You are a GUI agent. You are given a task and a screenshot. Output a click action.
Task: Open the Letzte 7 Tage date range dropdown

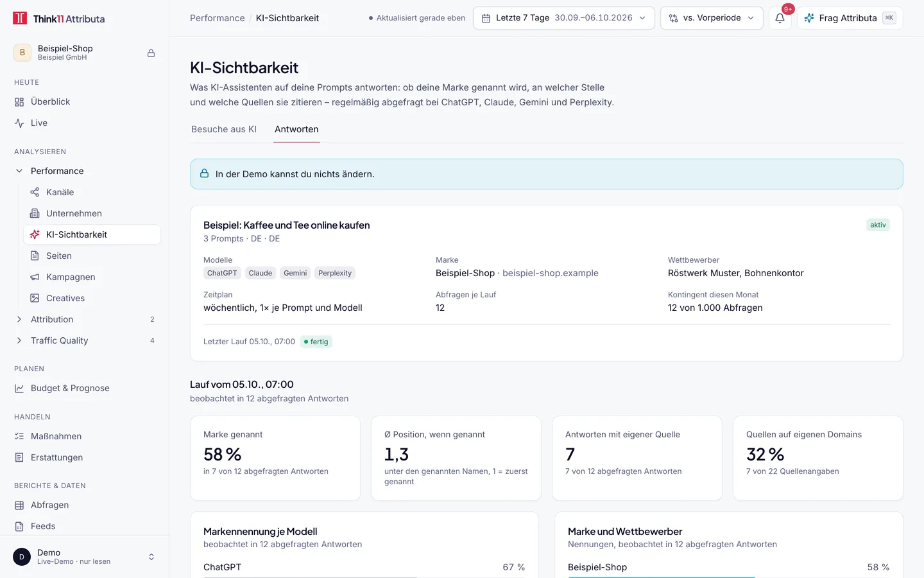click(564, 18)
